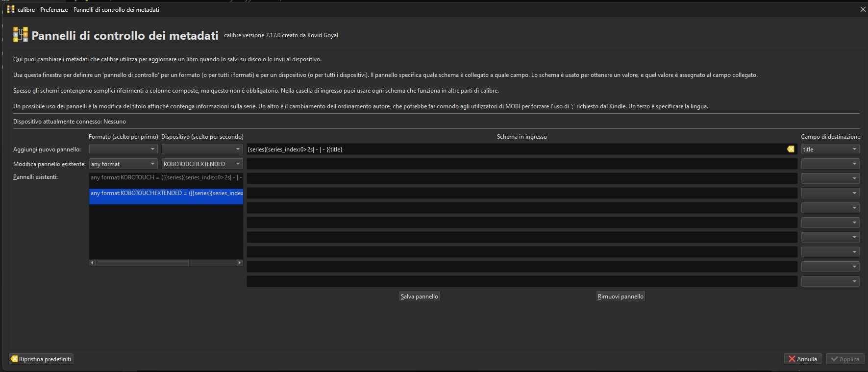Click the 'Aggiungi nuovo pannello:' label
Screen dimensions: 868x372
47,149
